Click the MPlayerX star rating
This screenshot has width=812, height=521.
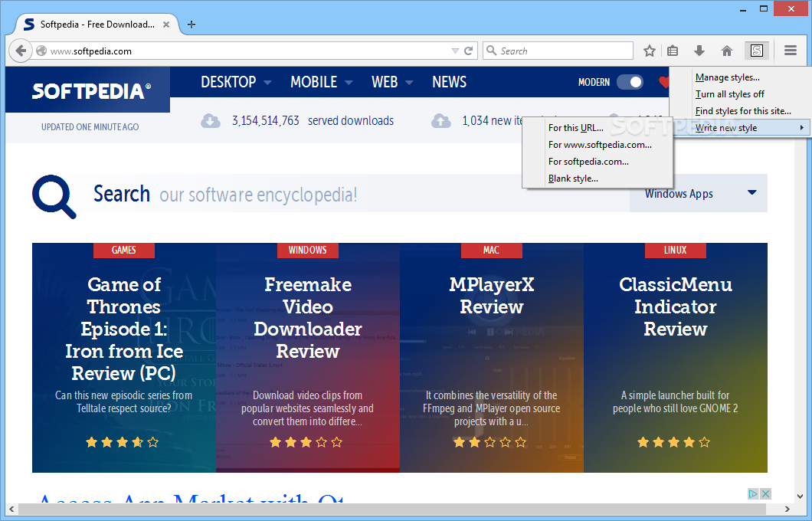pyautogui.click(x=490, y=442)
